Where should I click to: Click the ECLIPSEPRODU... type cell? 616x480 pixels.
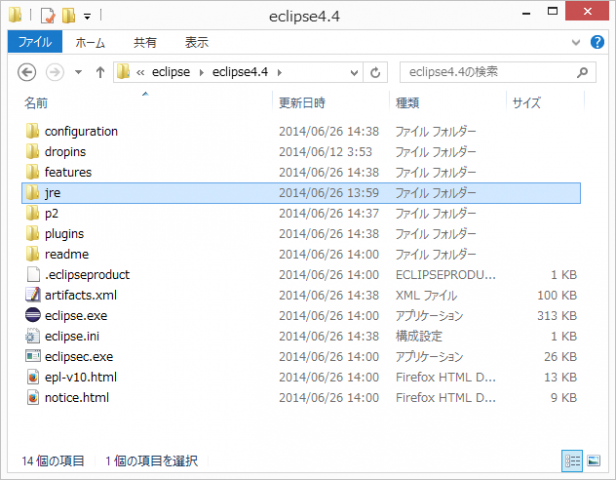click(x=446, y=275)
